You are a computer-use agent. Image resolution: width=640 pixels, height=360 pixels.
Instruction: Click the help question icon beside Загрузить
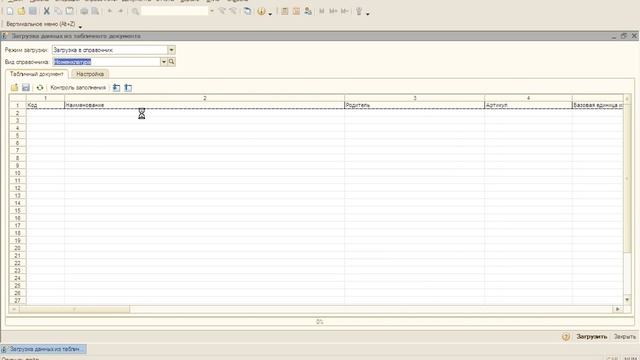[566, 337]
